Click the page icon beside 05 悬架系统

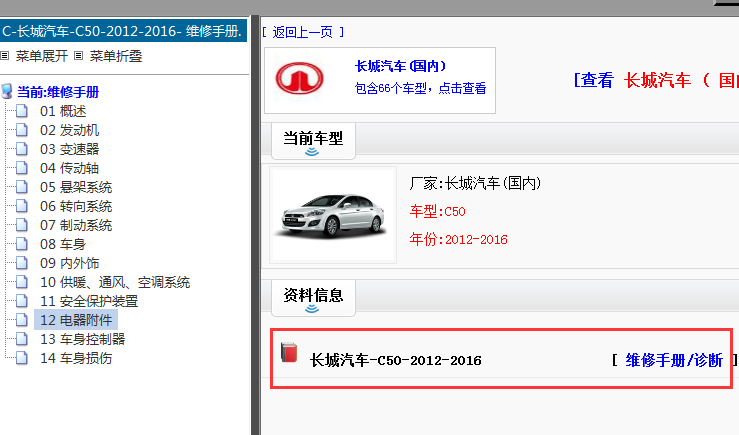[x=22, y=187]
